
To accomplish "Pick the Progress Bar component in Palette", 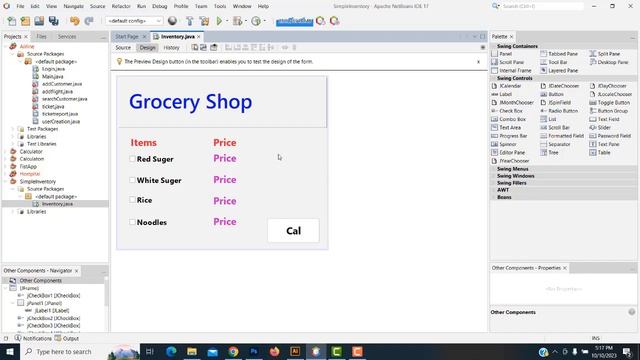I will [509, 136].
